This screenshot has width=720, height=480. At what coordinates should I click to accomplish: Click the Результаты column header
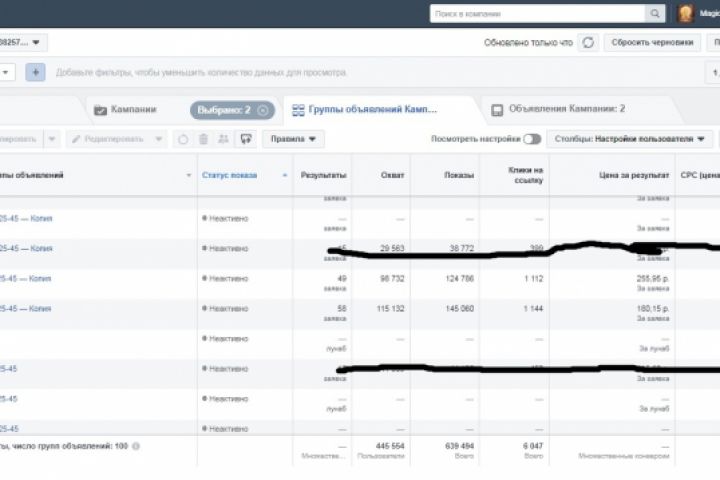pyautogui.click(x=323, y=175)
